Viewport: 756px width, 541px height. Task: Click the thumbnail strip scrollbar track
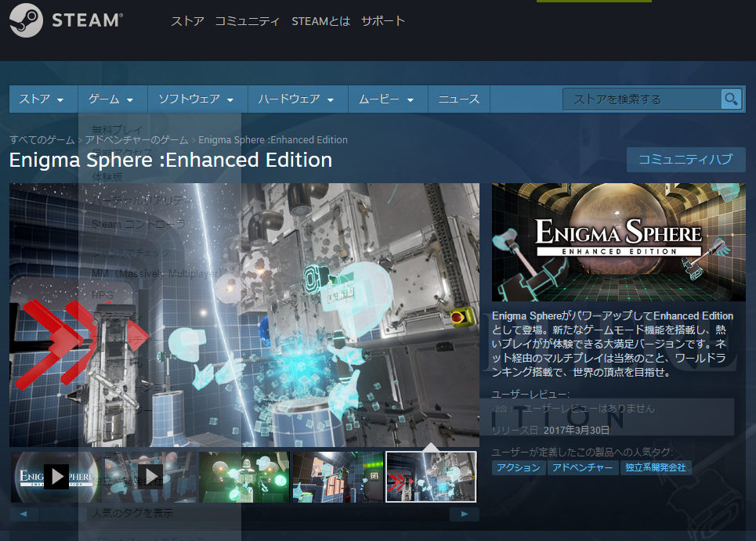(x=244, y=514)
